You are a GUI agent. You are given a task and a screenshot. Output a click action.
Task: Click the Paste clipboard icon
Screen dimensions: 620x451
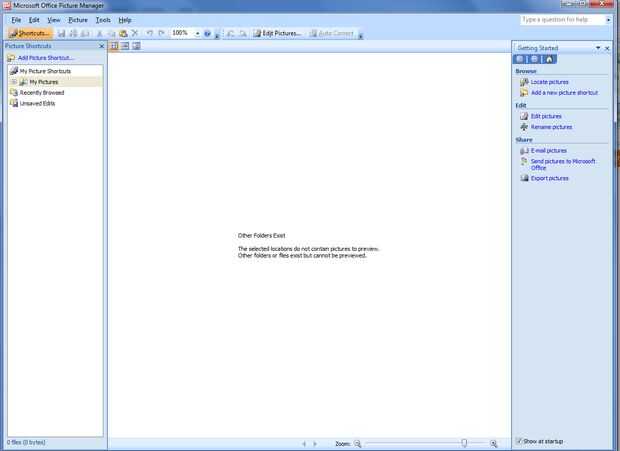coord(123,34)
